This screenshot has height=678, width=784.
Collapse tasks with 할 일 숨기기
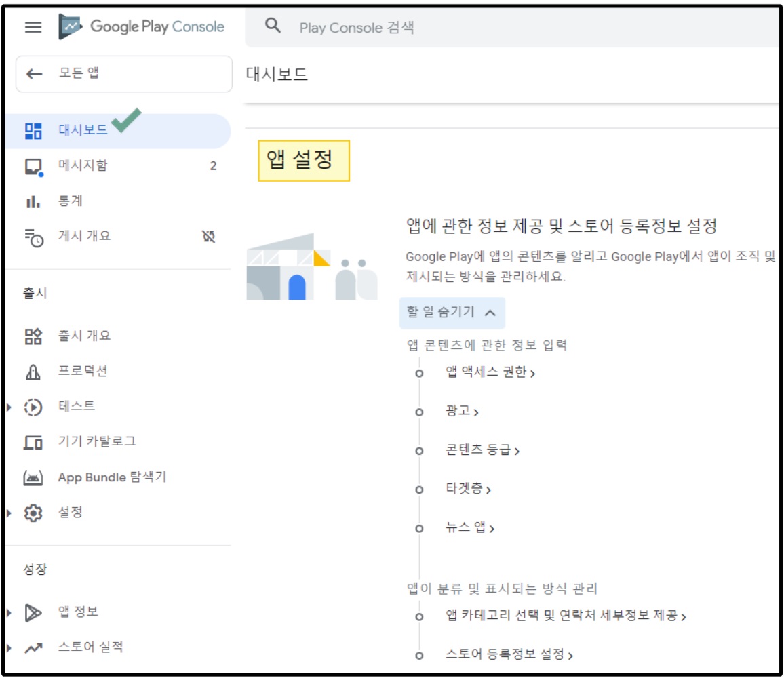pyautogui.click(x=452, y=313)
